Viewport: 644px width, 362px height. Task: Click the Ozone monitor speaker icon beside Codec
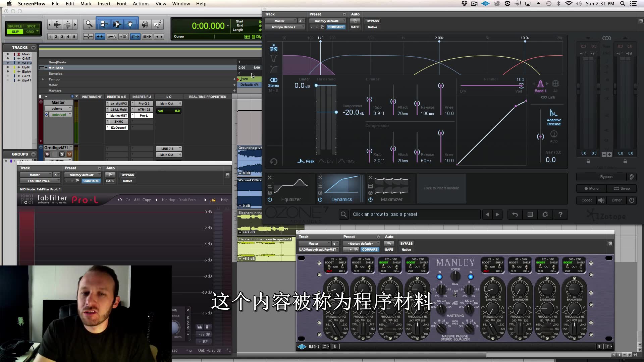pyautogui.click(x=601, y=200)
